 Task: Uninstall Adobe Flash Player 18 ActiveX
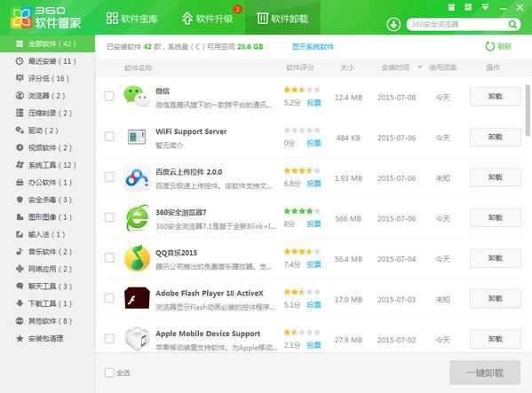pyautogui.click(x=495, y=298)
